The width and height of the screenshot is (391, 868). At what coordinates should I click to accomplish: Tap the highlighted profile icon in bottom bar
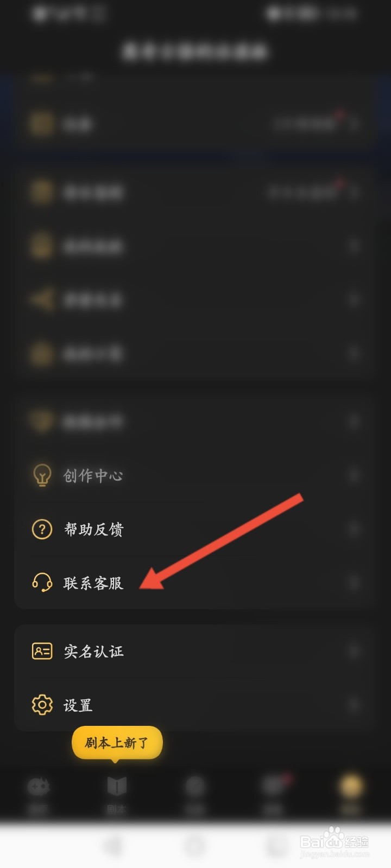coord(351,786)
